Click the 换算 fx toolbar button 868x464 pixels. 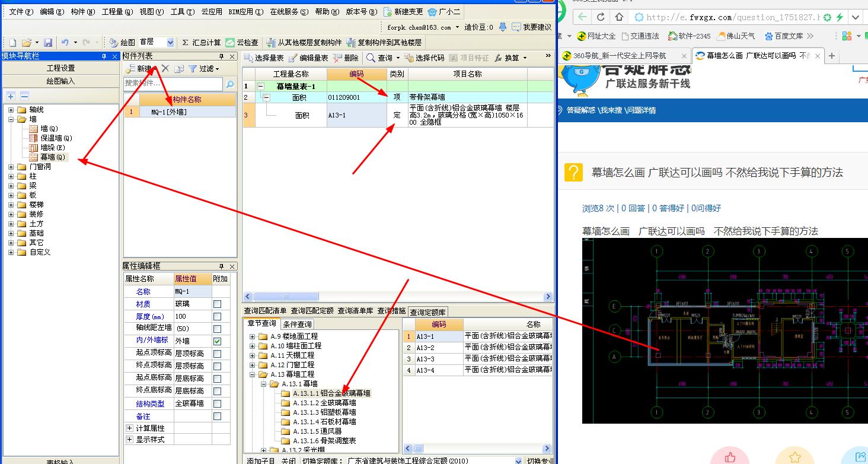(x=507, y=58)
